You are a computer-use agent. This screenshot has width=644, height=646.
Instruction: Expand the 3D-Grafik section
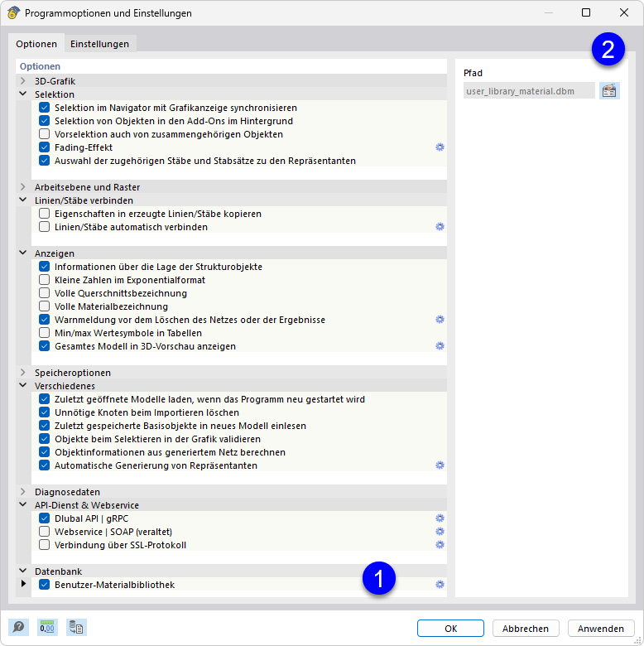pos(23,81)
